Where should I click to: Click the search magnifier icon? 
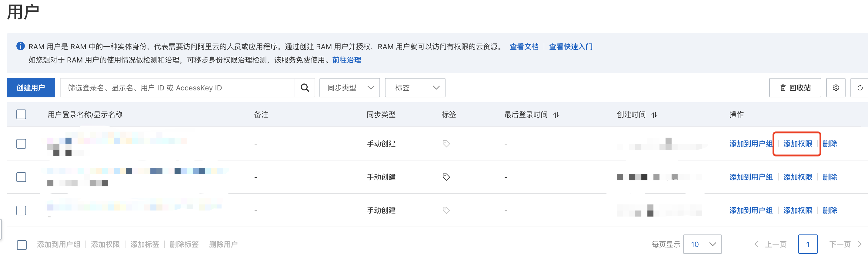point(305,88)
